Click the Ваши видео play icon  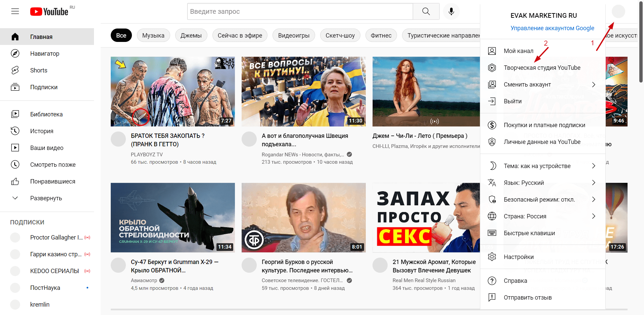pos(15,148)
